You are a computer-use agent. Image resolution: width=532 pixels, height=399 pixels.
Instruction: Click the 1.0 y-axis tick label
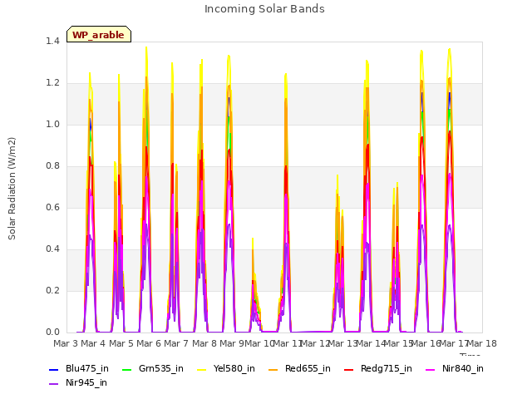tap(52, 125)
